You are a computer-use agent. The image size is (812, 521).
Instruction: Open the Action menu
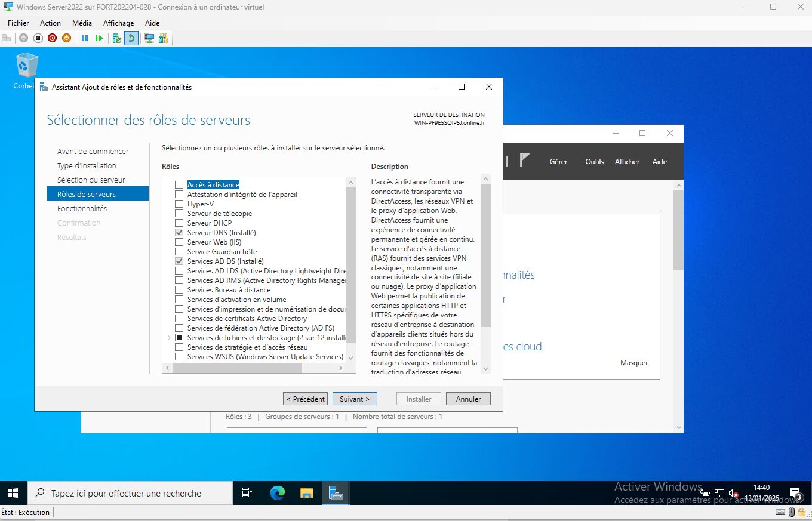click(x=50, y=23)
